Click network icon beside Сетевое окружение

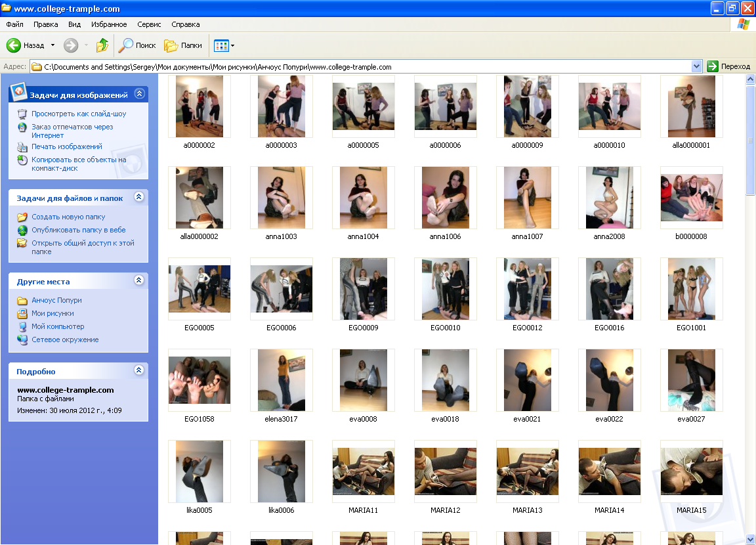click(22, 339)
